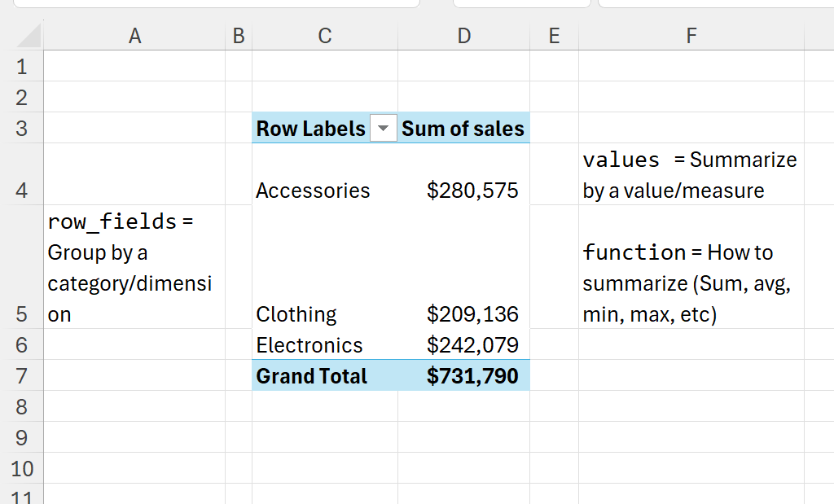Select the row 10 header
The image size is (834, 504).
coord(21,469)
